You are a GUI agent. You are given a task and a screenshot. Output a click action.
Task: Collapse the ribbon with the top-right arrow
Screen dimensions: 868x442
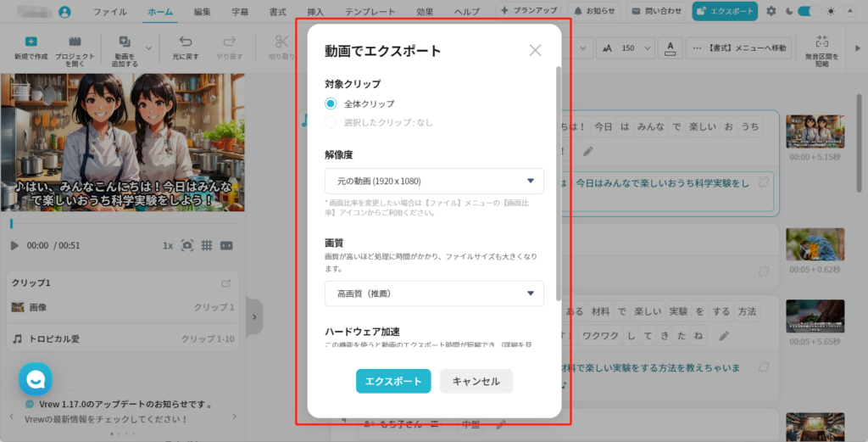pyautogui.click(x=850, y=11)
